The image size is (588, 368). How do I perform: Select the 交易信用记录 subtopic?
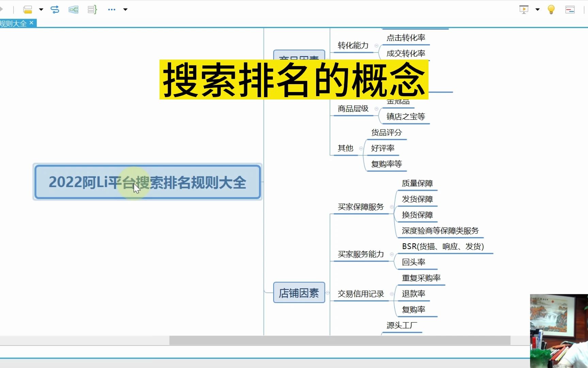[361, 293]
